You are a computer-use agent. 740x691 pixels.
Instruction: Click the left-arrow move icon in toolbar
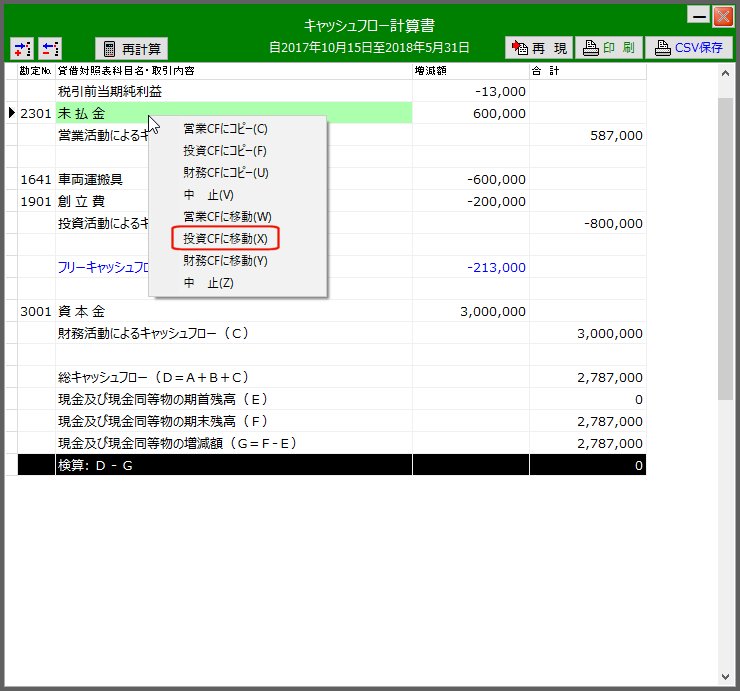[50, 48]
